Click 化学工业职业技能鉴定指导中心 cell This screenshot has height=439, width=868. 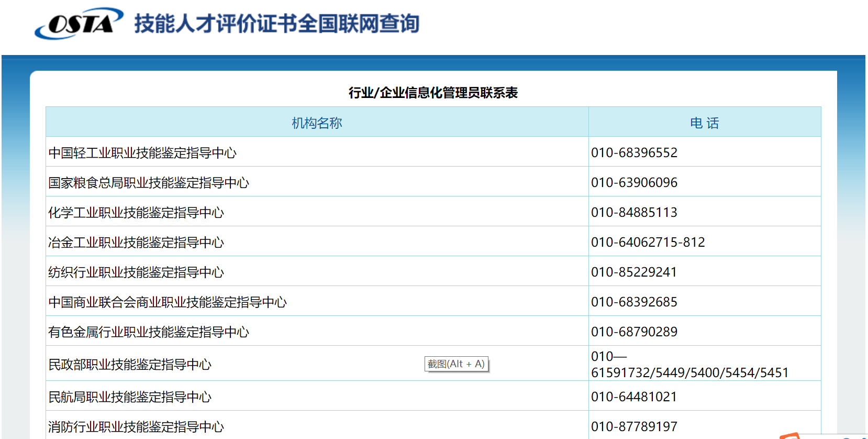136,213
